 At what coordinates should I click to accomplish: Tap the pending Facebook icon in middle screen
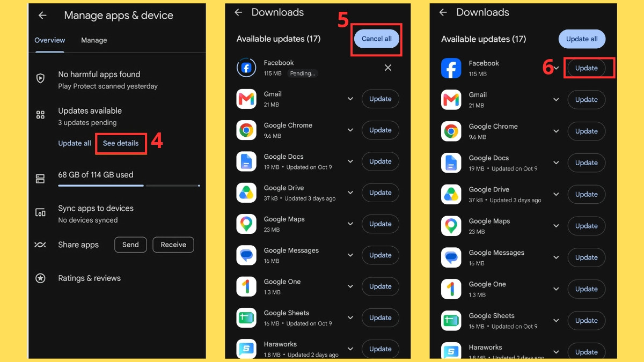click(x=246, y=68)
